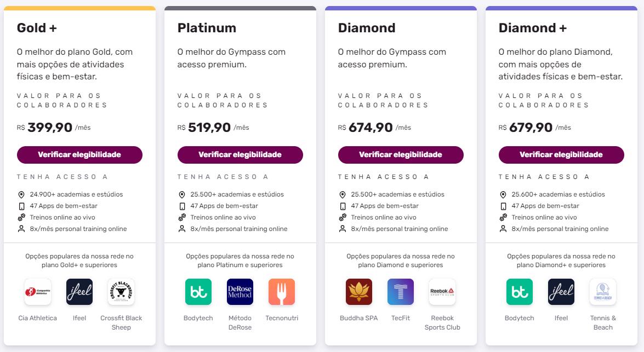The width and height of the screenshot is (644, 352).
Task: Verify eligibility for the Gold+ plan
Action: coord(79,155)
